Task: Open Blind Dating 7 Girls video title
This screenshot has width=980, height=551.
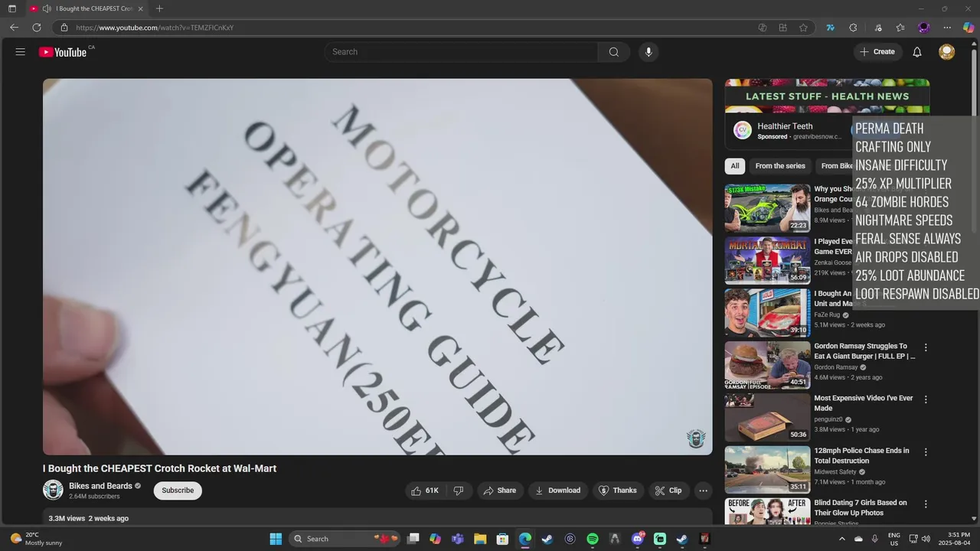Action: tap(860, 508)
